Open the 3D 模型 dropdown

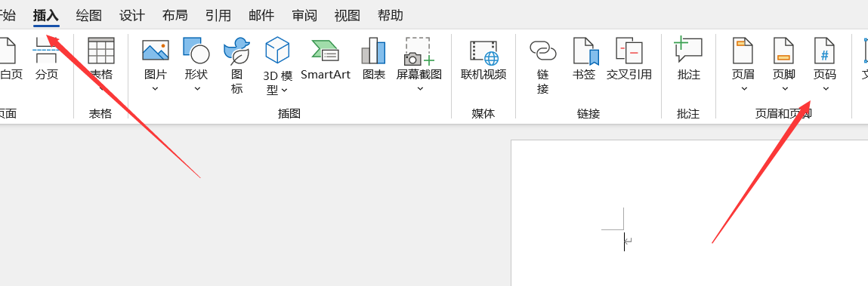point(285,89)
